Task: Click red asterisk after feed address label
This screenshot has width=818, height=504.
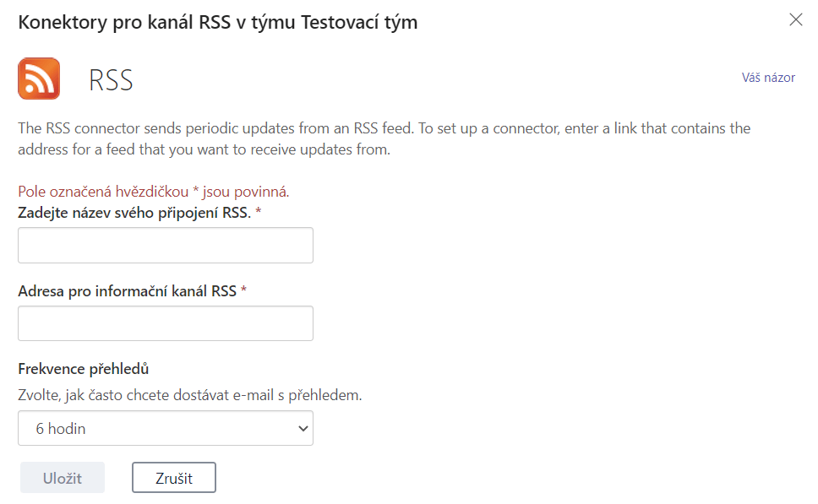Action: 244,291
